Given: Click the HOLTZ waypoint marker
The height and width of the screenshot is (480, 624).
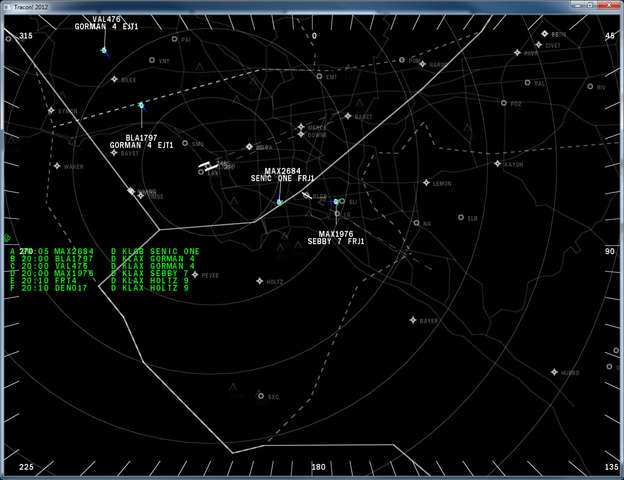Looking at the screenshot, I should (x=259, y=281).
